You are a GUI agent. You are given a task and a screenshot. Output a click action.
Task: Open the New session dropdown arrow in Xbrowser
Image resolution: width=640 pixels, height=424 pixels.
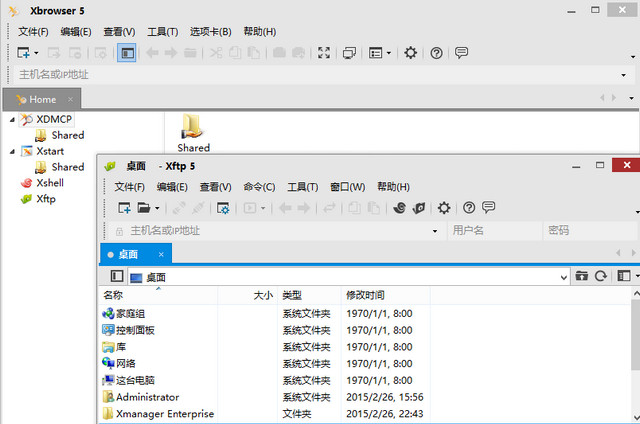[x=36, y=53]
